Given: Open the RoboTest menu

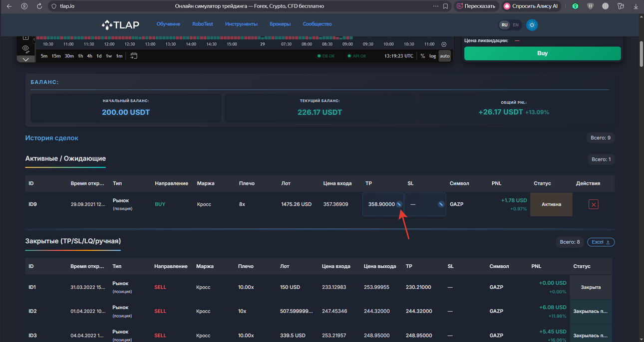Looking at the screenshot, I should 203,24.
